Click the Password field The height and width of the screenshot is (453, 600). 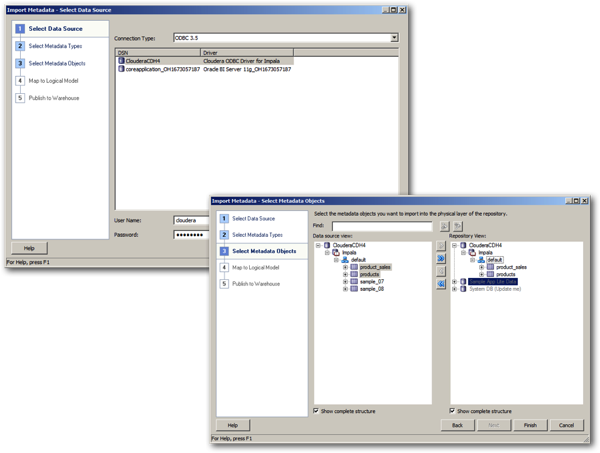coord(191,235)
